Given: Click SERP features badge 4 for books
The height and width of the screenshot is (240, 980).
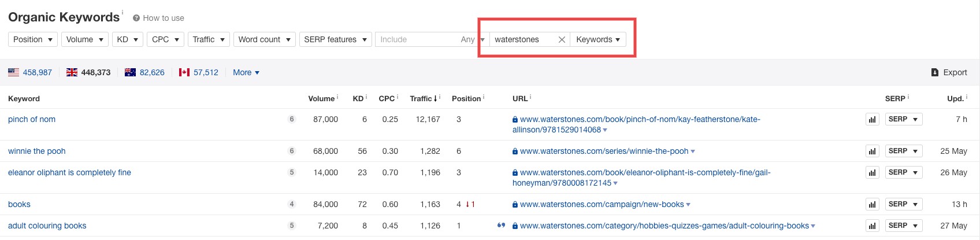Looking at the screenshot, I should tap(292, 204).
